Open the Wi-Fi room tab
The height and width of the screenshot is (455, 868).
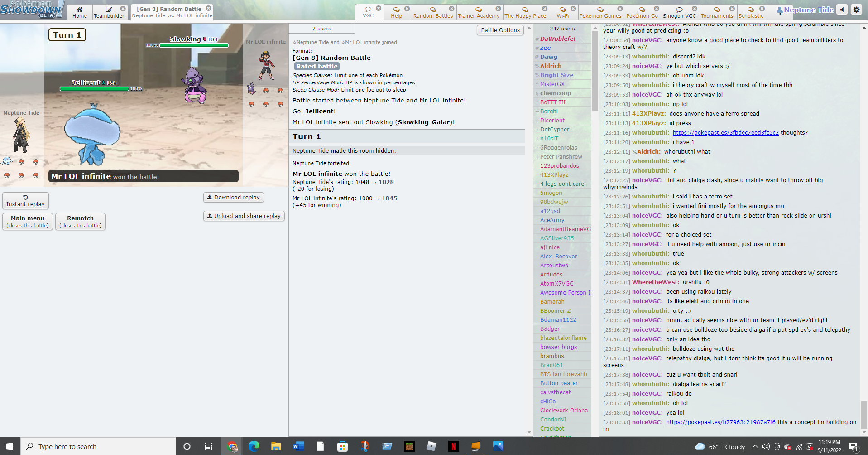(x=563, y=12)
